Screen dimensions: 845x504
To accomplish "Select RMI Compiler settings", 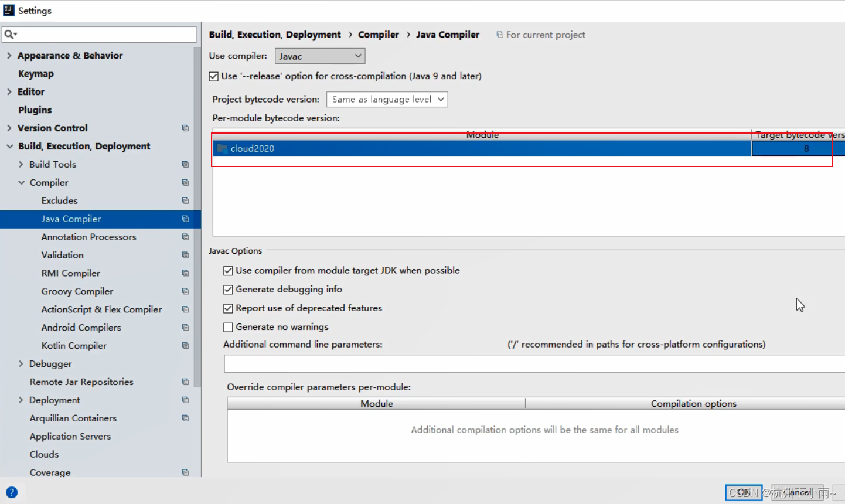I will click(x=70, y=273).
